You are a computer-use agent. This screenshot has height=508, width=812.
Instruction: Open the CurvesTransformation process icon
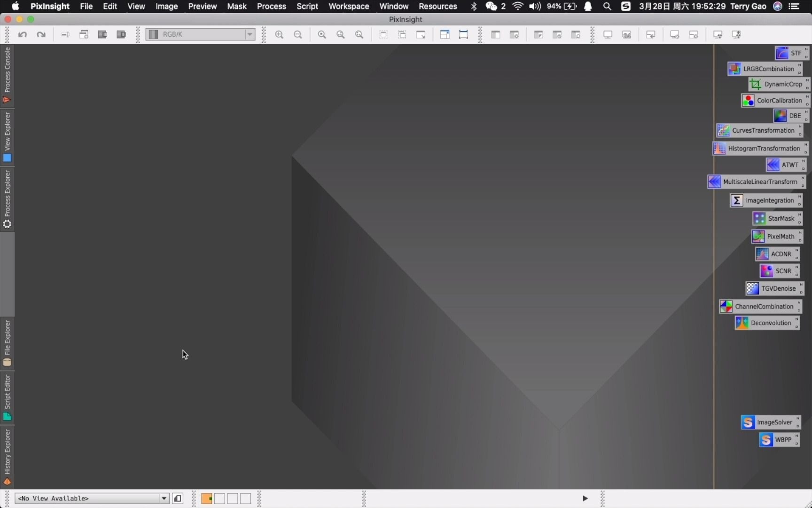pos(759,130)
